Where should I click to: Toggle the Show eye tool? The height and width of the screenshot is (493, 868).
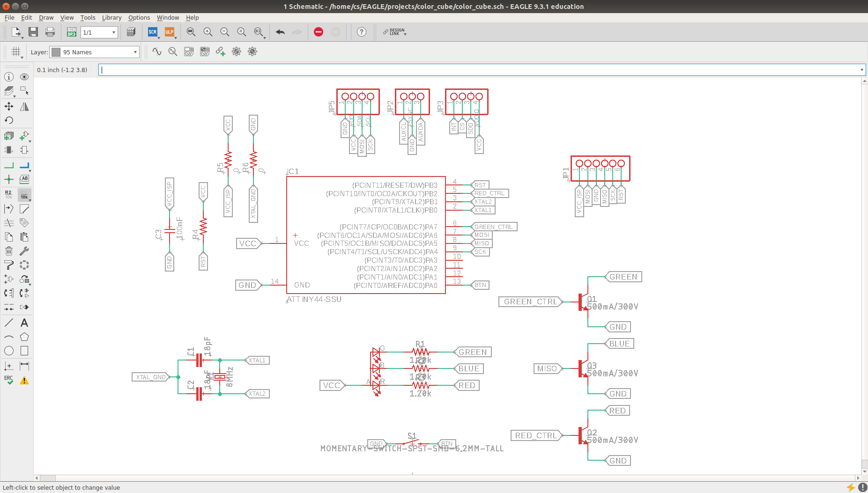click(24, 77)
